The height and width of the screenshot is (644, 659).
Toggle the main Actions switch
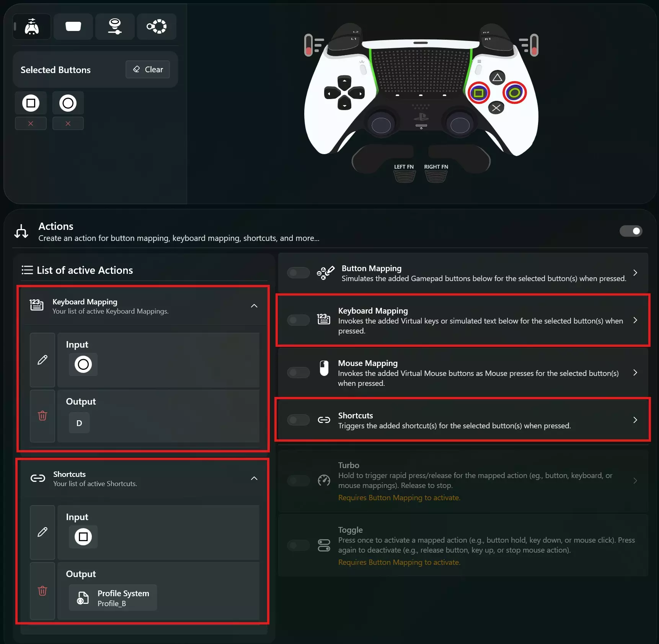[x=631, y=231]
